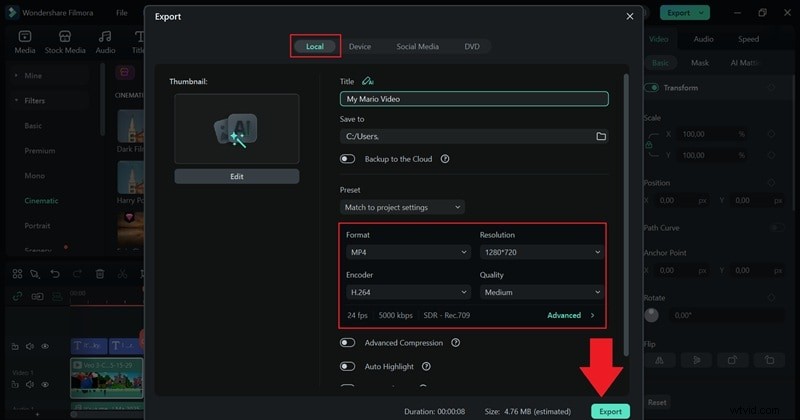This screenshot has height=420, width=800.
Task: Select the Mask sub-tab
Action: point(699,63)
